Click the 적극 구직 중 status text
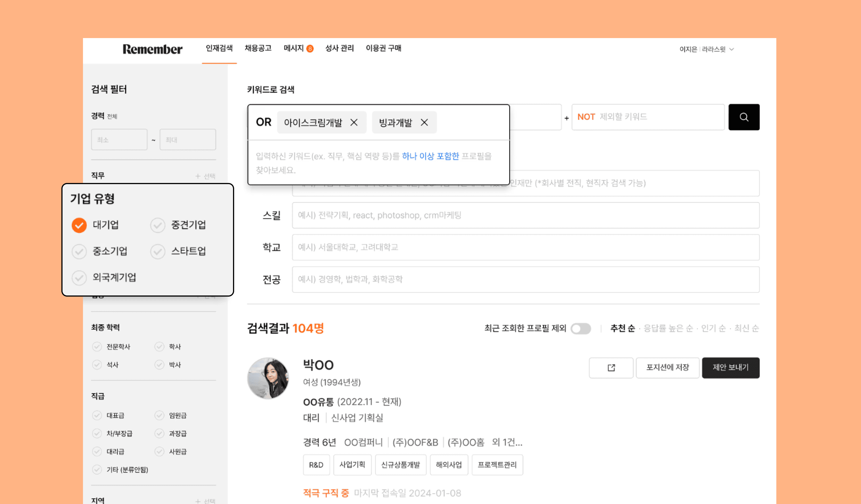861x504 pixels. (326, 493)
